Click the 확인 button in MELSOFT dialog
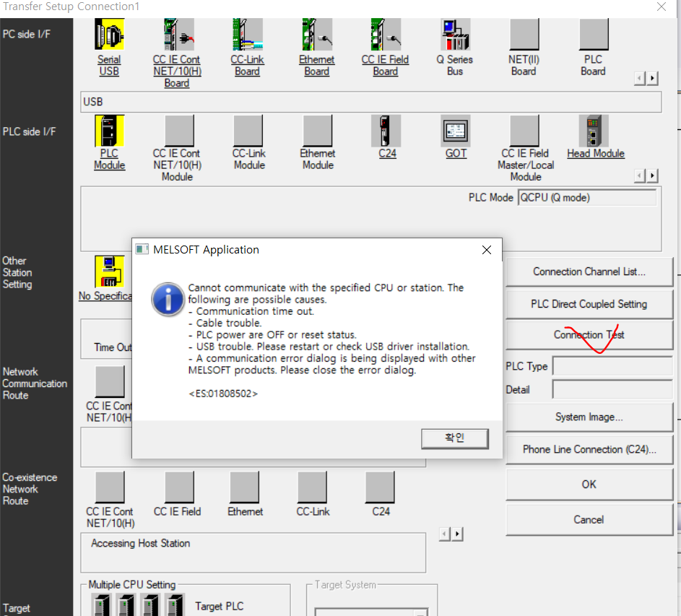681x616 pixels. click(455, 438)
